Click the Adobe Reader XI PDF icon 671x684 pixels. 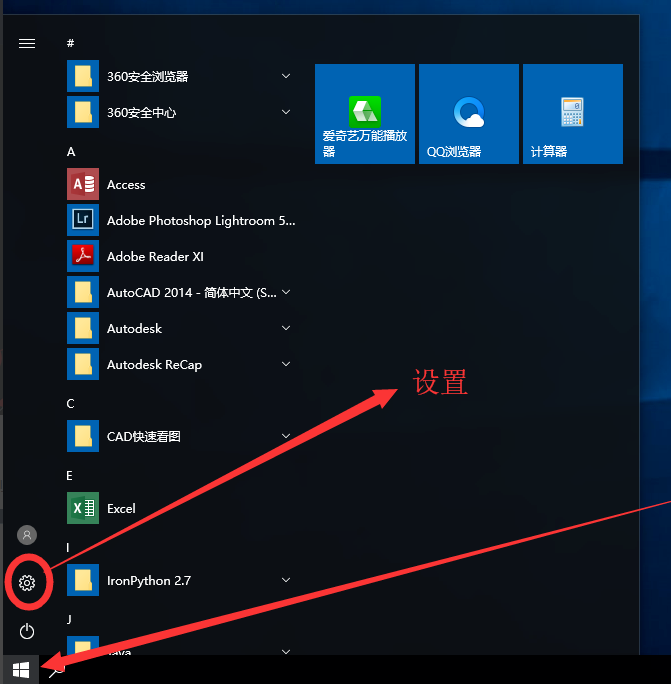point(83,256)
